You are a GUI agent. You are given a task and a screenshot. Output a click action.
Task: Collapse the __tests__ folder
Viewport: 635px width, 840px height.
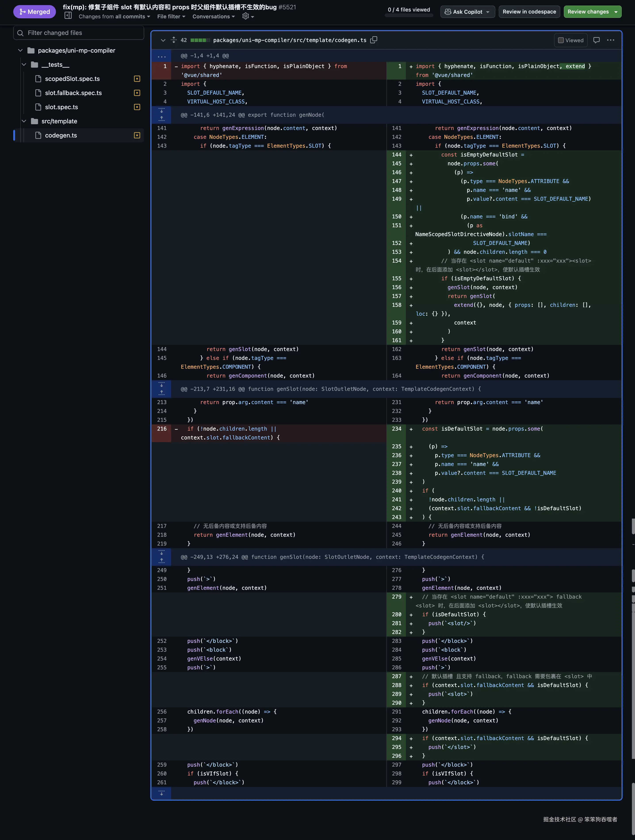click(24, 65)
